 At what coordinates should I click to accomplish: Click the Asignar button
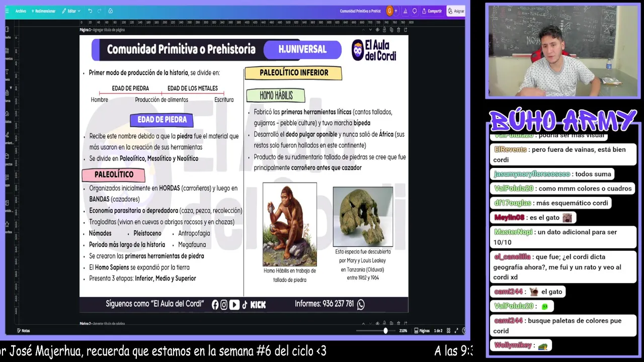point(456,11)
